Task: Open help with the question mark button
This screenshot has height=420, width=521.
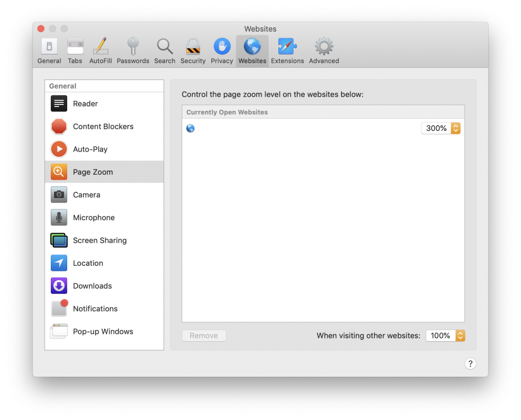Action: pyautogui.click(x=470, y=364)
